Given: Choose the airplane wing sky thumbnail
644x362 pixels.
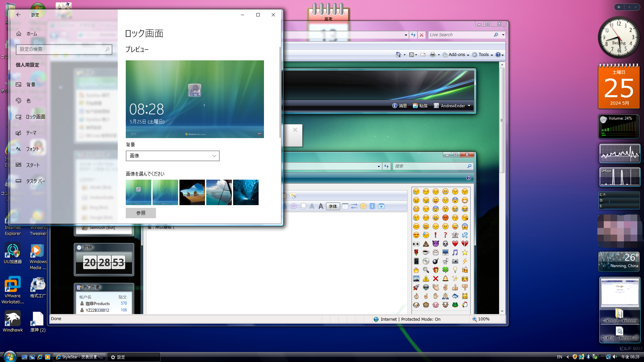Looking at the screenshot, I should point(219,192).
